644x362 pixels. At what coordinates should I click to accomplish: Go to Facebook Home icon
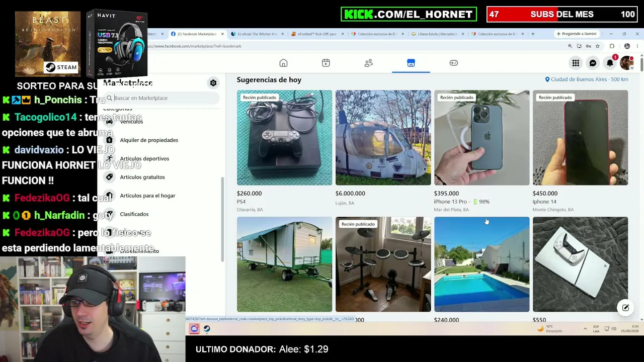pyautogui.click(x=283, y=63)
